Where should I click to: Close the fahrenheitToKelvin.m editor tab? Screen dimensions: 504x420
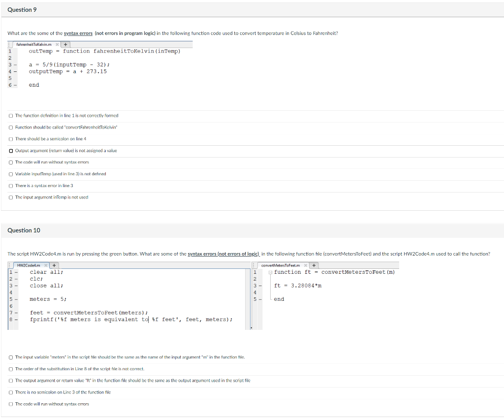[x=57, y=44]
